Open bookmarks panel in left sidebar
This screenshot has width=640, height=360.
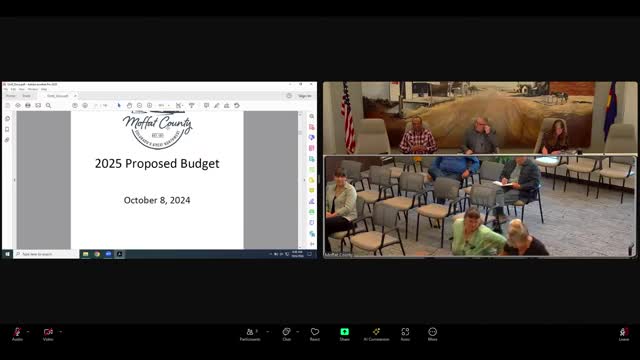(x=7, y=129)
